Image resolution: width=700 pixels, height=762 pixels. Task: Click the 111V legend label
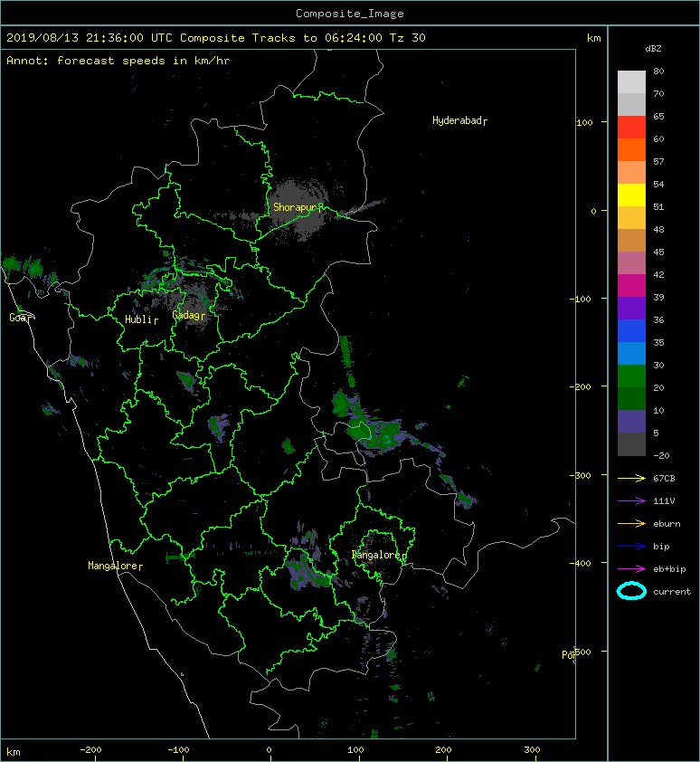[x=664, y=501]
